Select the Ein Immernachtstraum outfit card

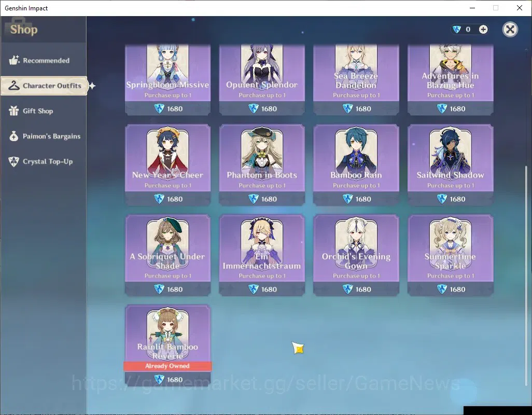262,255
